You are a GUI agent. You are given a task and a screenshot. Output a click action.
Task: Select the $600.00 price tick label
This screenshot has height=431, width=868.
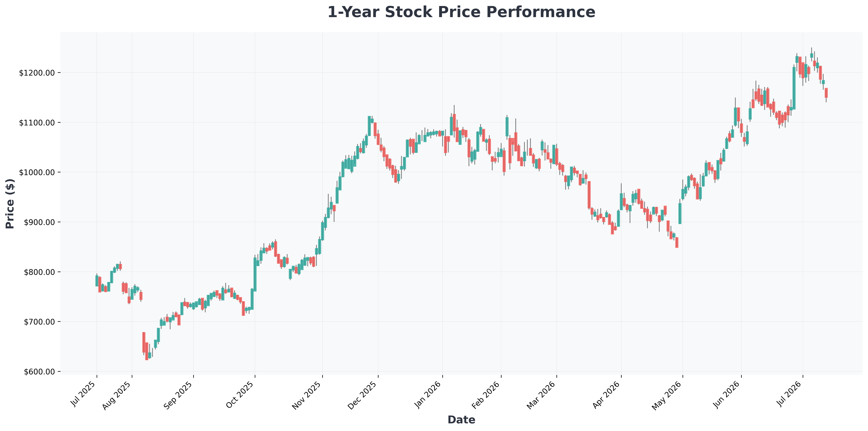(40, 372)
